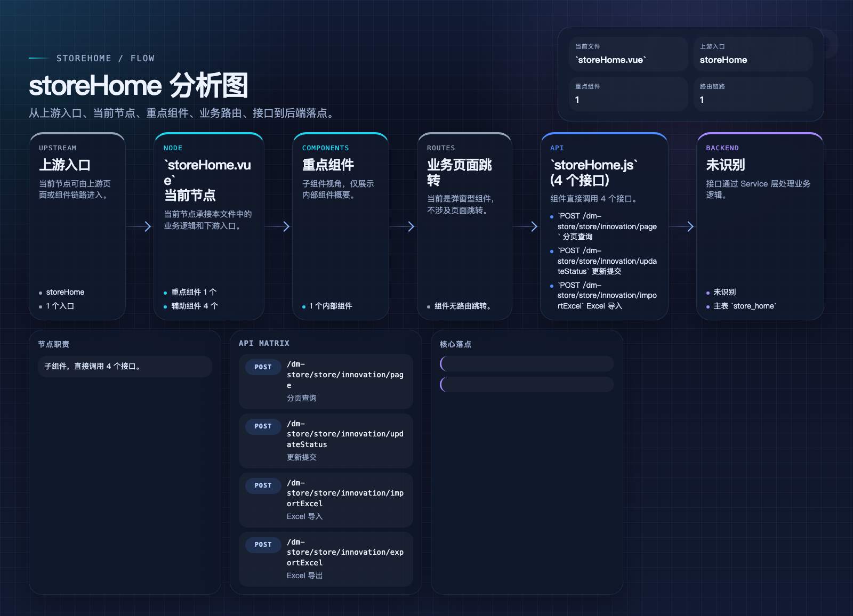Click 接口通过 Service 层处理业务逻辑 text

click(758, 189)
